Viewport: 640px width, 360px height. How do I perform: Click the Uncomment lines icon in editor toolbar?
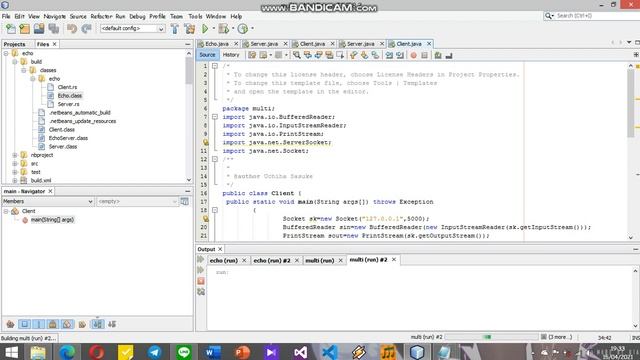tap(449, 55)
